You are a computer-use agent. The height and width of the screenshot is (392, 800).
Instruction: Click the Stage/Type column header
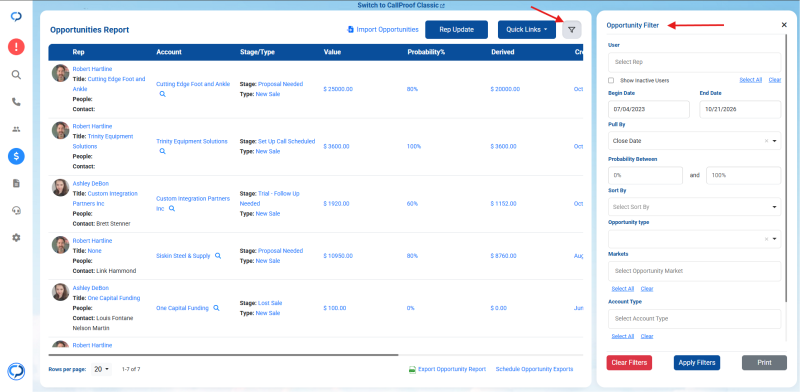coord(258,52)
